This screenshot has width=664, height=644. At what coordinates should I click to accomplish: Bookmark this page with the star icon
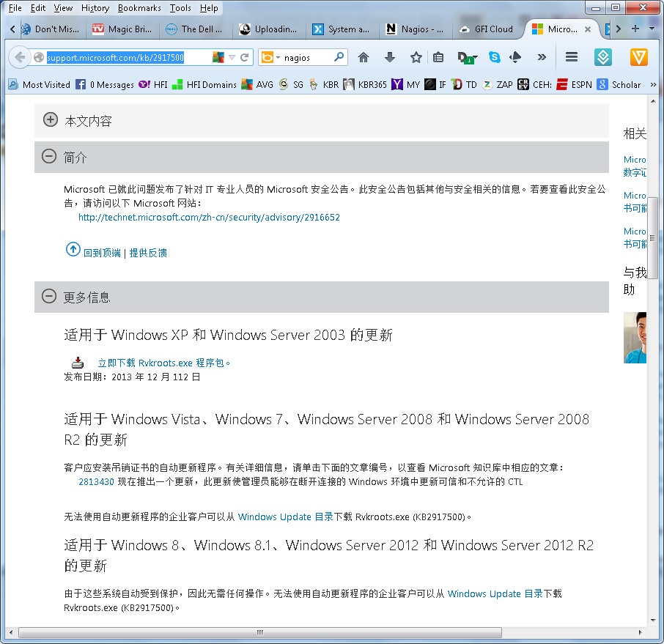(416, 57)
